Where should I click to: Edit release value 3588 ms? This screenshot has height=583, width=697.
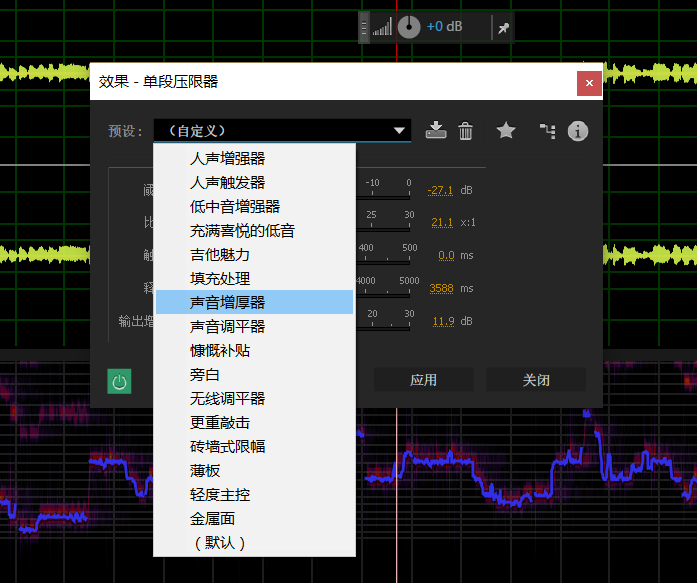coord(441,288)
